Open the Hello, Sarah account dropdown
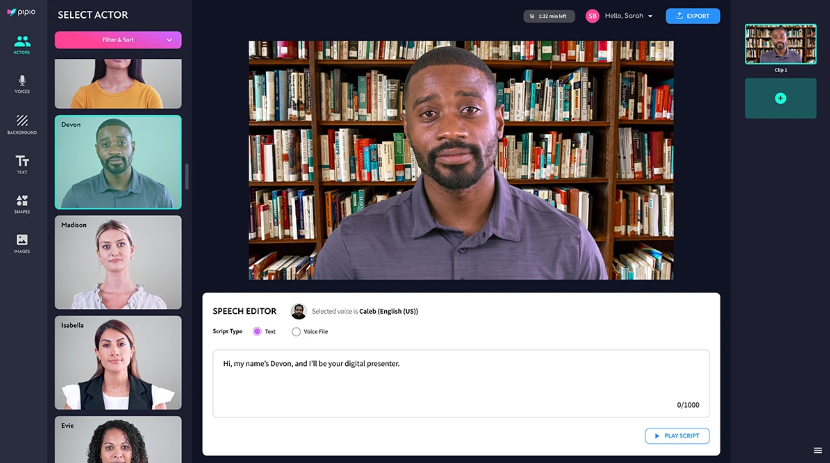Viewport: 830px width, 463px height. pos(619,16)
